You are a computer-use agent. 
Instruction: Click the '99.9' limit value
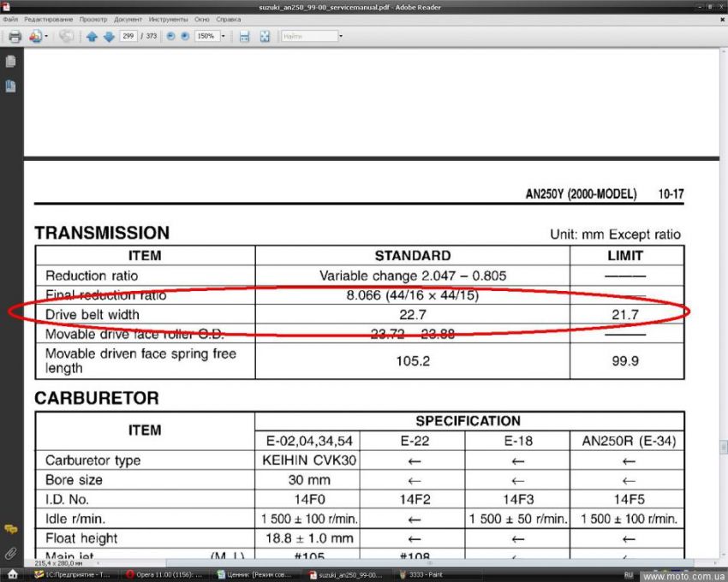click(x=625, y=360)
